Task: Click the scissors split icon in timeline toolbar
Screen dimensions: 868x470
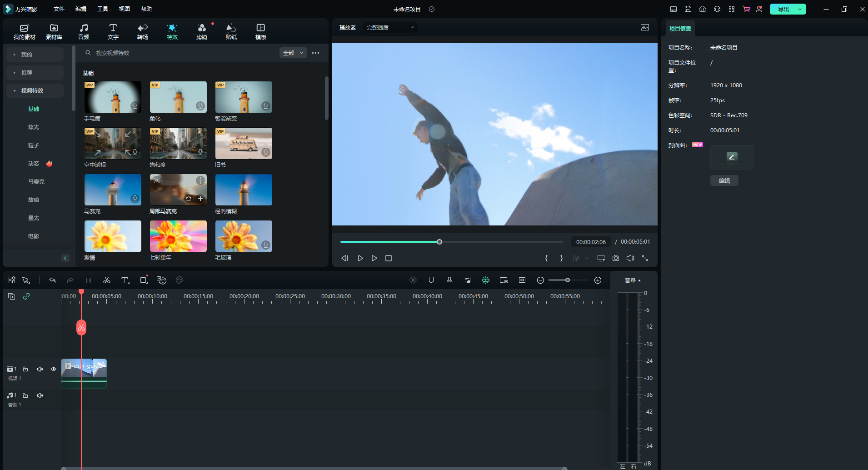Action: tap(107, 280)
